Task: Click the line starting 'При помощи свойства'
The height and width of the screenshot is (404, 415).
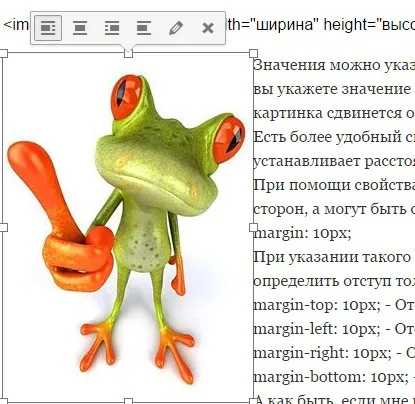Action: click(x=334, y=185)
